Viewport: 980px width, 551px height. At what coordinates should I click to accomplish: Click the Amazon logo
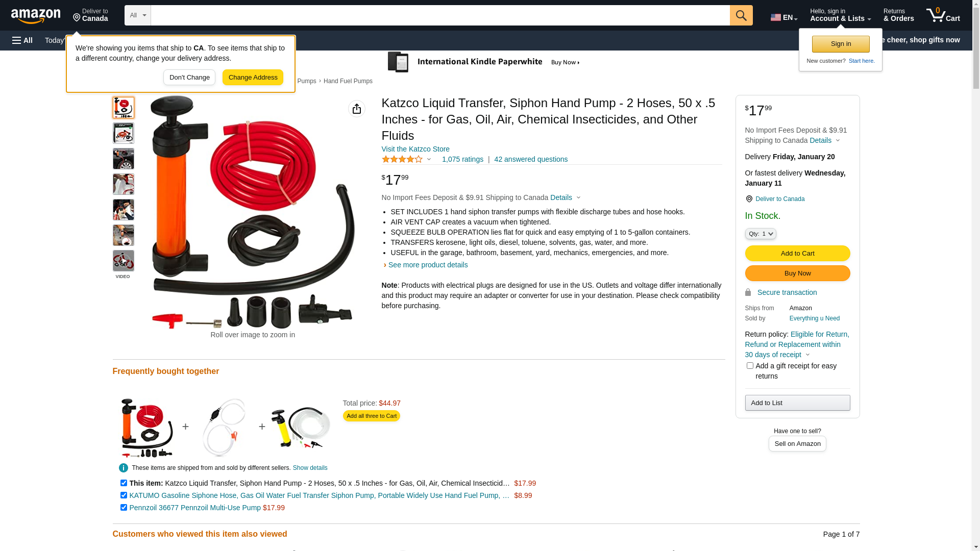(x=36, y=16)
